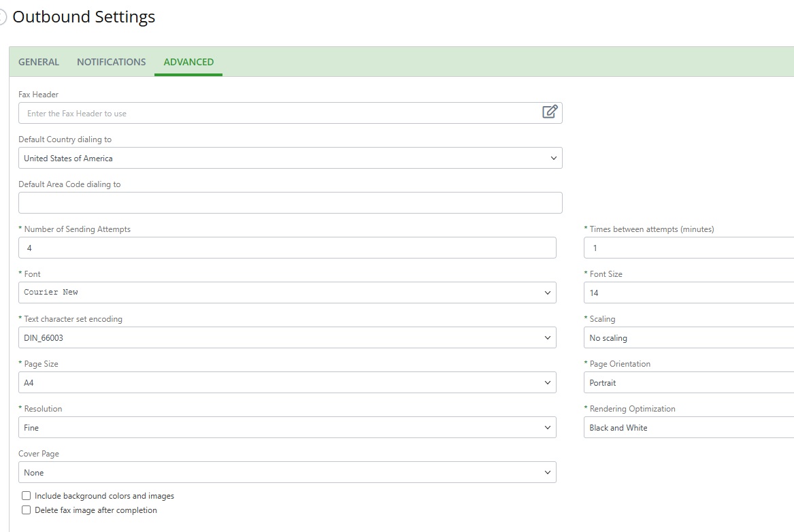The width and height of the screenshot is (794, 532).
Task: Switch to the GENERAL tab
Action: [x=38, y=61]
